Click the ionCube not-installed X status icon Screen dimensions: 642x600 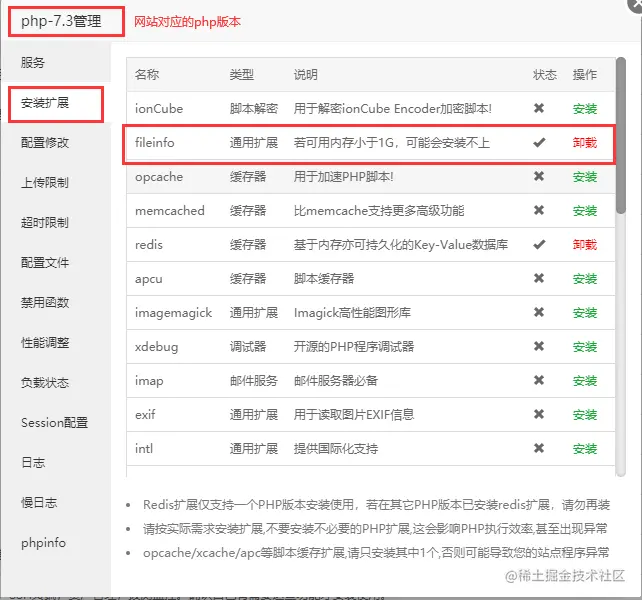[539, 108]
